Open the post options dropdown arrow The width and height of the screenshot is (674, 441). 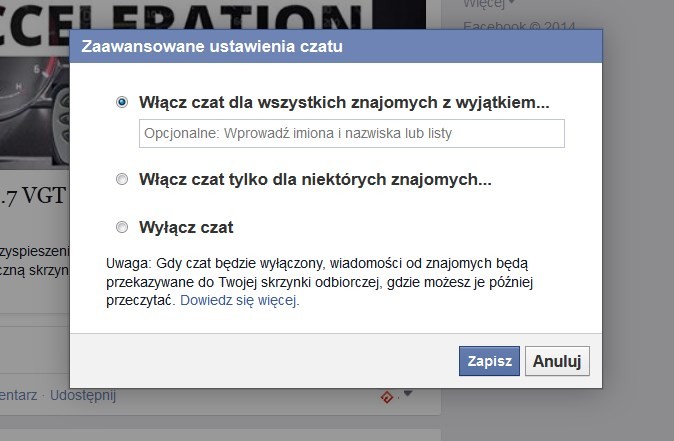point(408,393)
